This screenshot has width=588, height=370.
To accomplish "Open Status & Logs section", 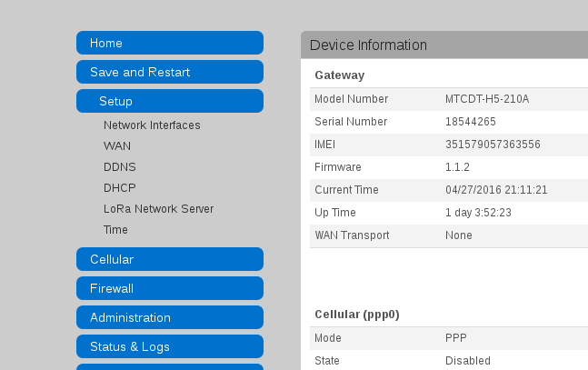I will (170, 346).
